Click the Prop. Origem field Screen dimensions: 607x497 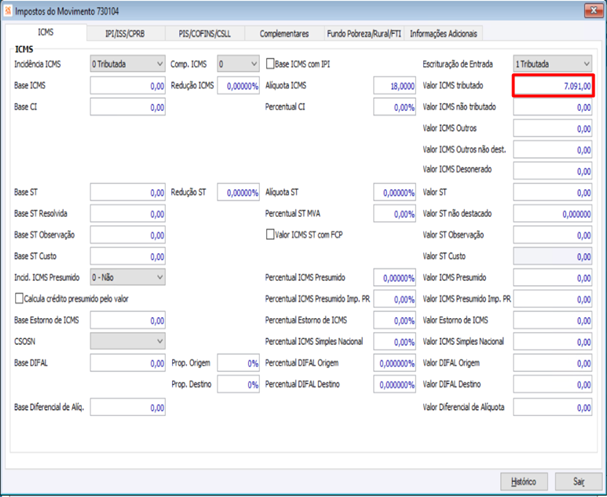238,363
